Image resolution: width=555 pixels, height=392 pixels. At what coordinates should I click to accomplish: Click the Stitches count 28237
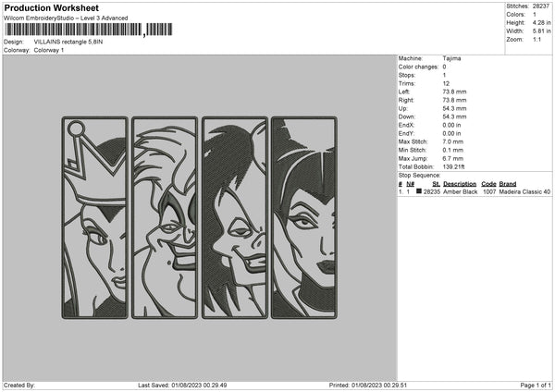pyautogui.click(x=541, y=6)
